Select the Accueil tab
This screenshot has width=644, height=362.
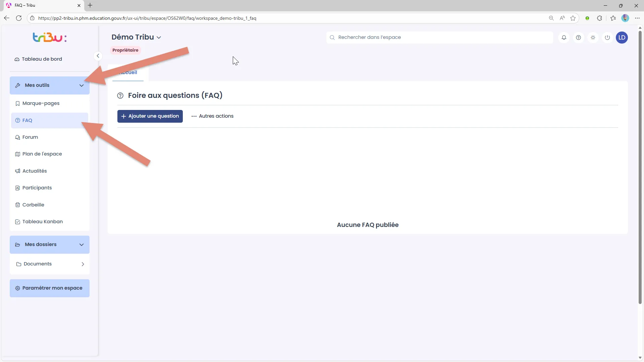click(128, 72)
